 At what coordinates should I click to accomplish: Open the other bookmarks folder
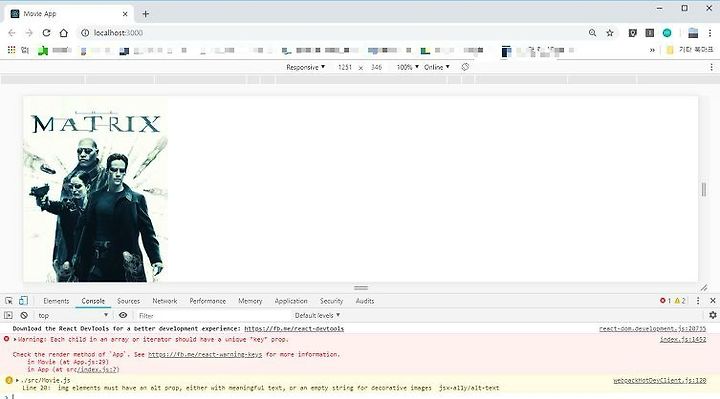click(x=690, y=50)
